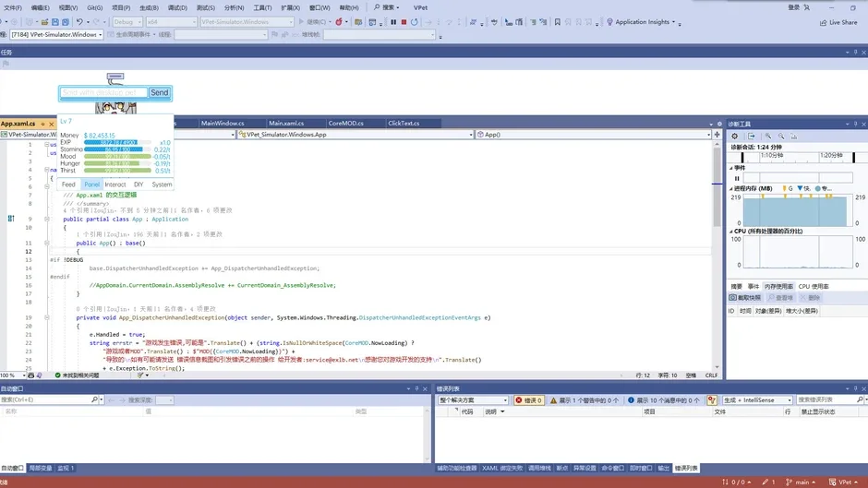Click the bookmark toolbar icon
868x488 pixels.
[x=558, y=22]
